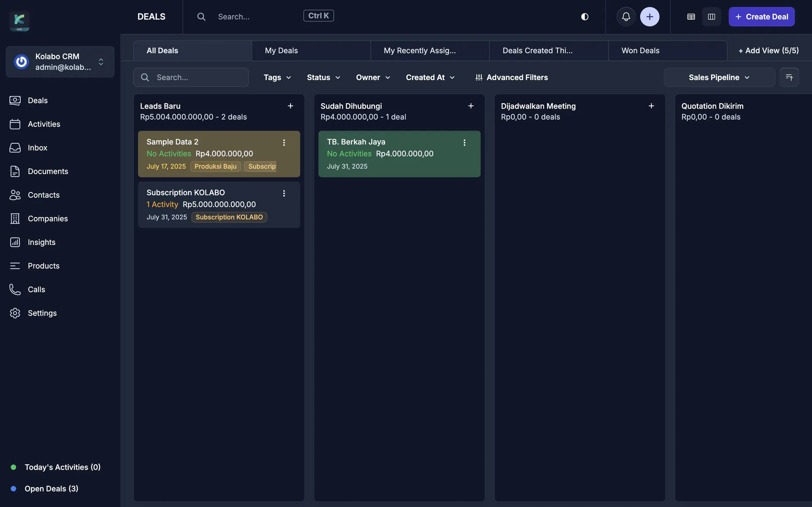This screenshot has height=507, width=812.
Task: Switch to table list view icon
Action: pyautogui.click(x=691, y=16)
